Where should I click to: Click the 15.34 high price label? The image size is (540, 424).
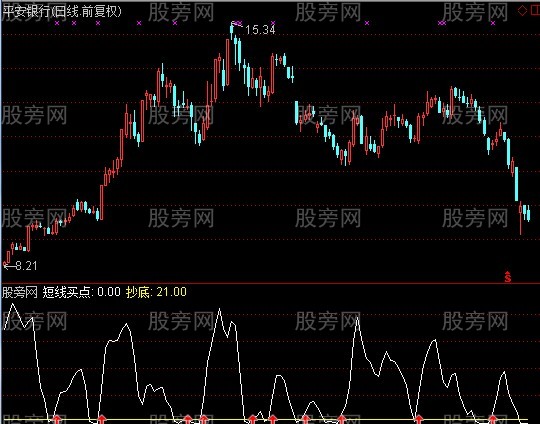click(x=260, y=30)
